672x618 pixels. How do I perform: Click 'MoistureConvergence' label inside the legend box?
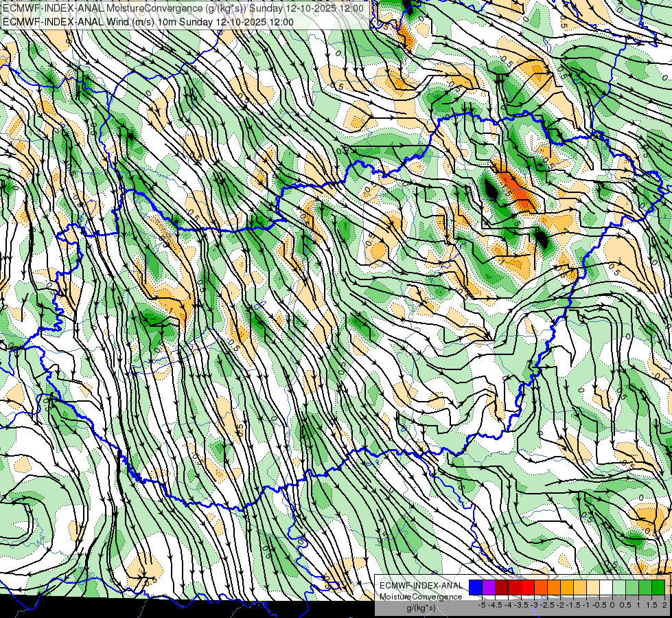coord(421,597)
